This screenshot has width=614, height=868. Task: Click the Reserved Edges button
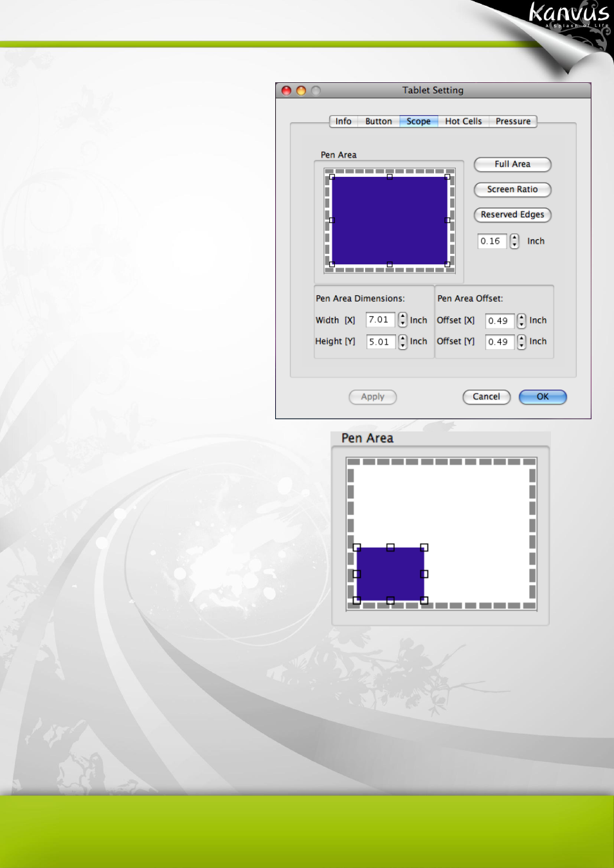click(512, 215)
